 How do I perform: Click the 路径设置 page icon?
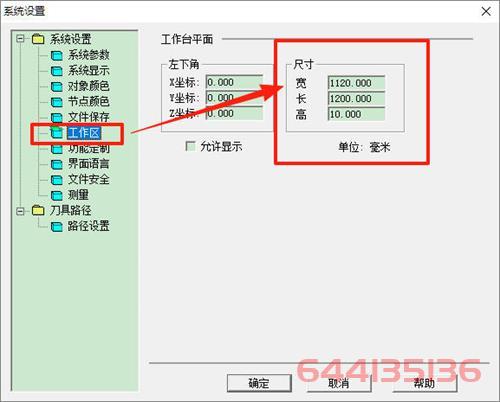pyautogui.click(x=57, y=227)
